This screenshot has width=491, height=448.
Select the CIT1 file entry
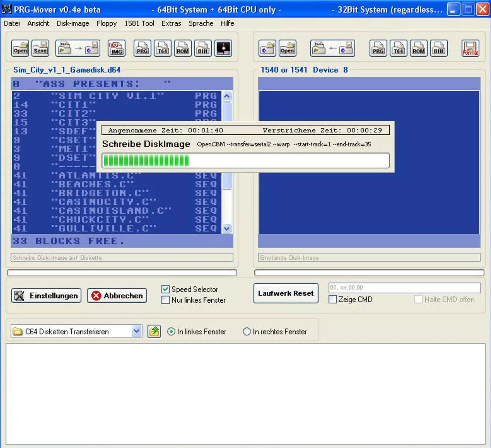(x=117, y=105)
